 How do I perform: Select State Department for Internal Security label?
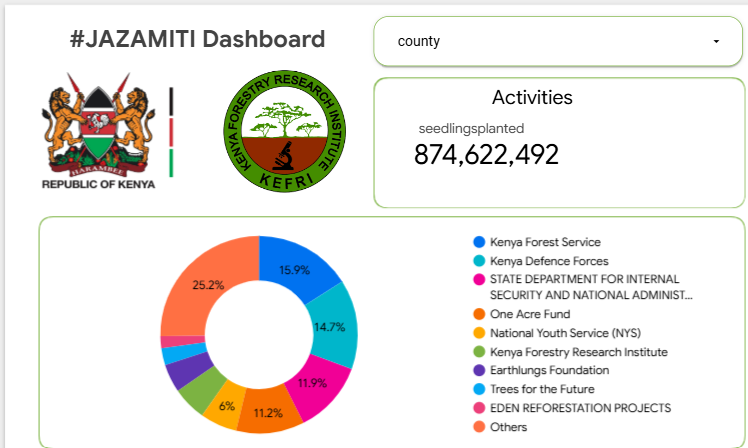point(591,287)
